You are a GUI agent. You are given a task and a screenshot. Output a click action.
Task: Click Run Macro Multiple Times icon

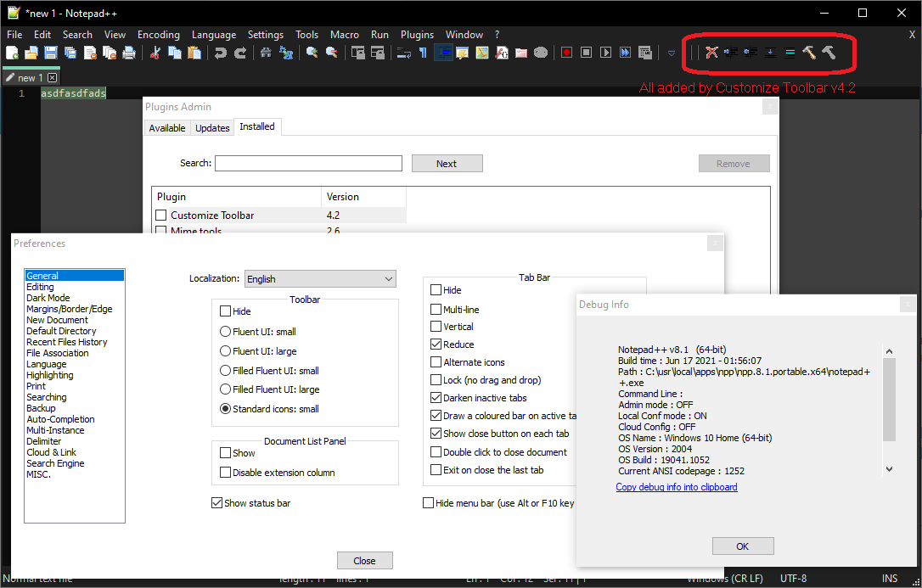point(626,53)
